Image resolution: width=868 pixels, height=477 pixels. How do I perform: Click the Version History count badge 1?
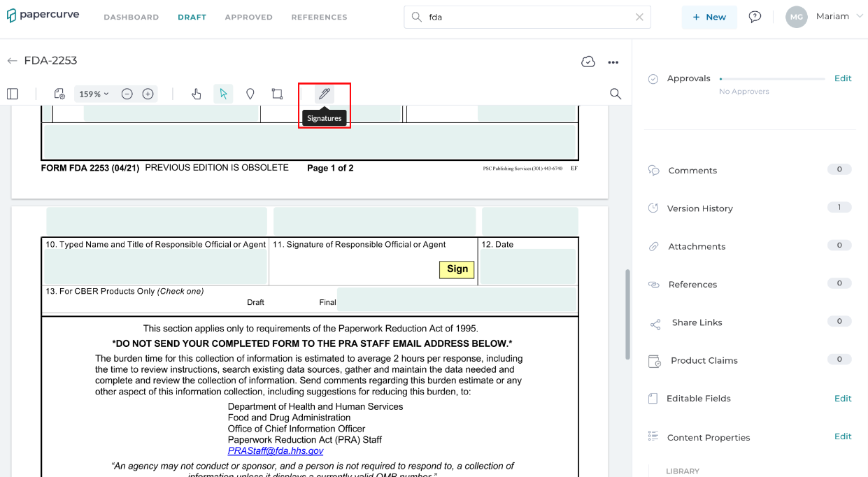[839, 207]
